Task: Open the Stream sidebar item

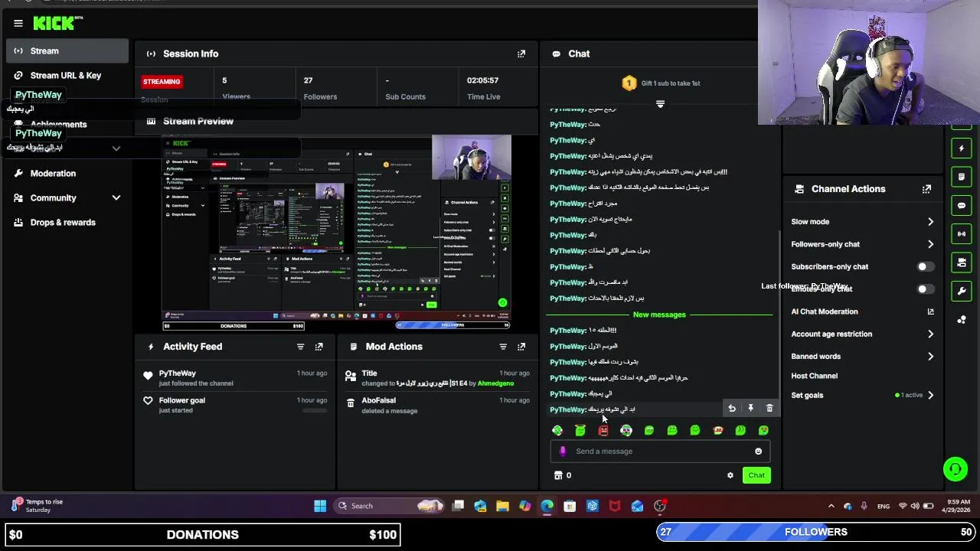Action: pos(67,51)
